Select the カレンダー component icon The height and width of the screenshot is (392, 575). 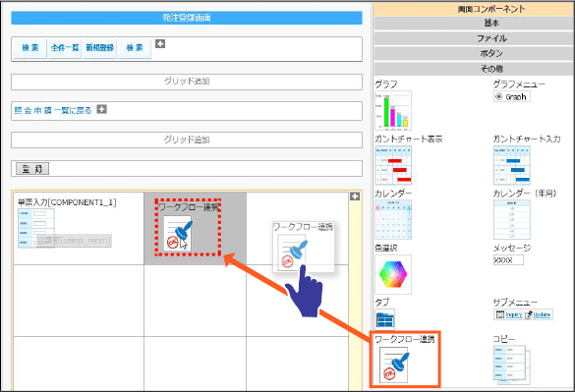393,219
